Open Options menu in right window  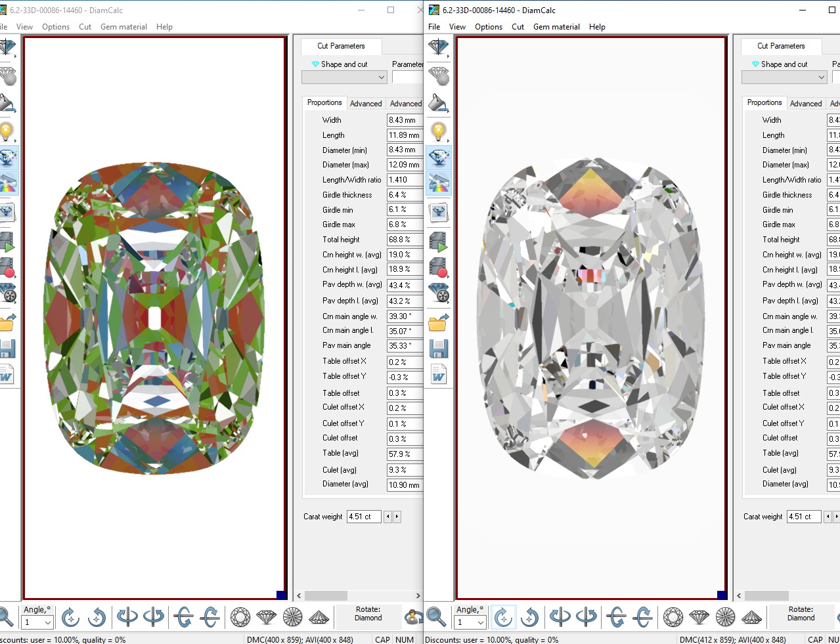[x=489, y=27]
